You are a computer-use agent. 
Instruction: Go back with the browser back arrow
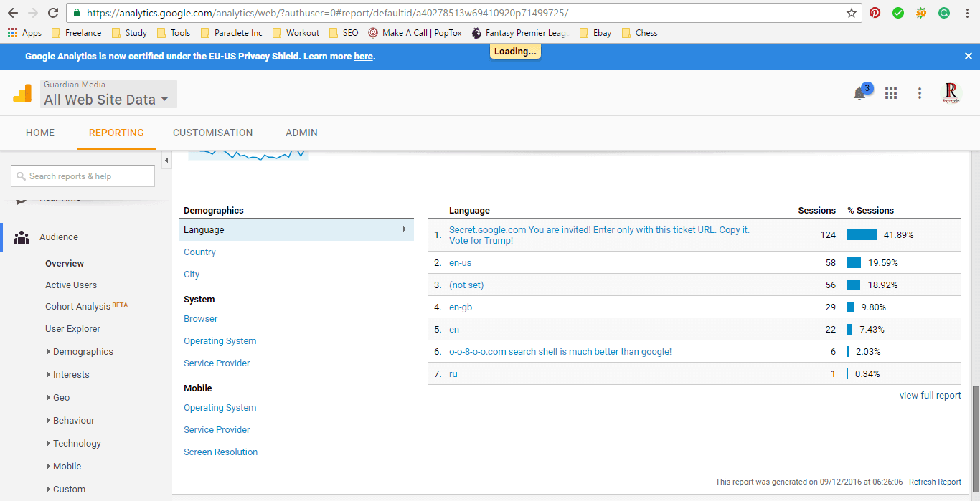click(13, 13)
